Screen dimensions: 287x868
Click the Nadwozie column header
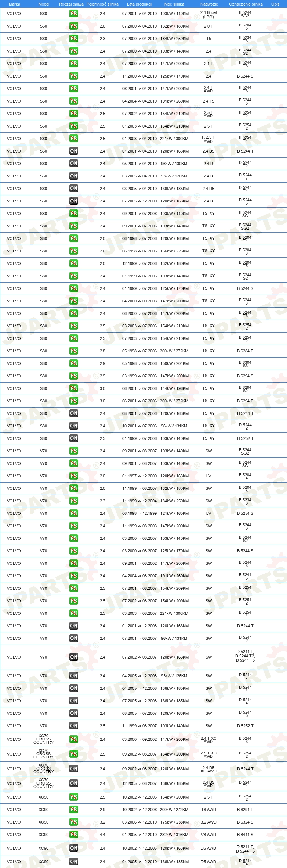(209, 4)
